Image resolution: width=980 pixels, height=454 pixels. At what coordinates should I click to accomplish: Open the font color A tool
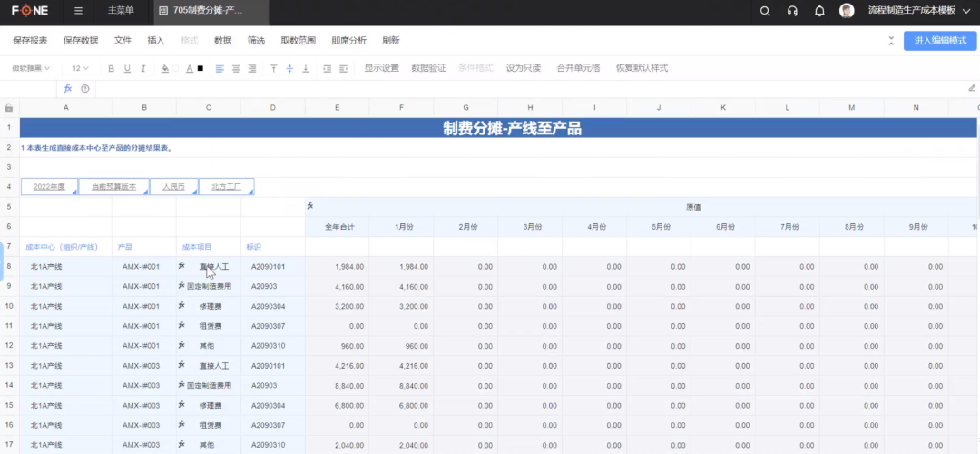click(190, 68)
